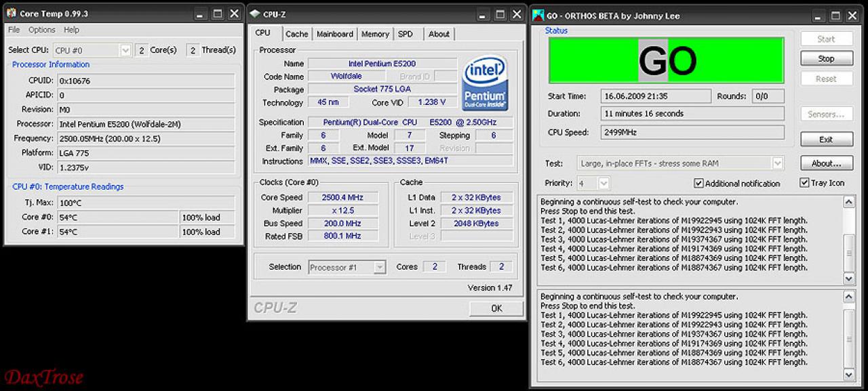The image size is (868, 391).
Task: Close the Core Temp window
Action: (234, 14)
